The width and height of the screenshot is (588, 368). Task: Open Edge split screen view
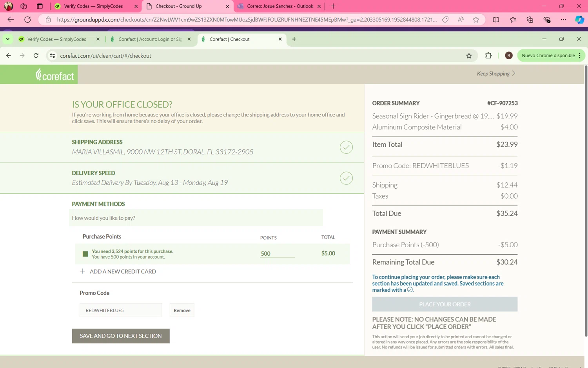click(496, 20)
